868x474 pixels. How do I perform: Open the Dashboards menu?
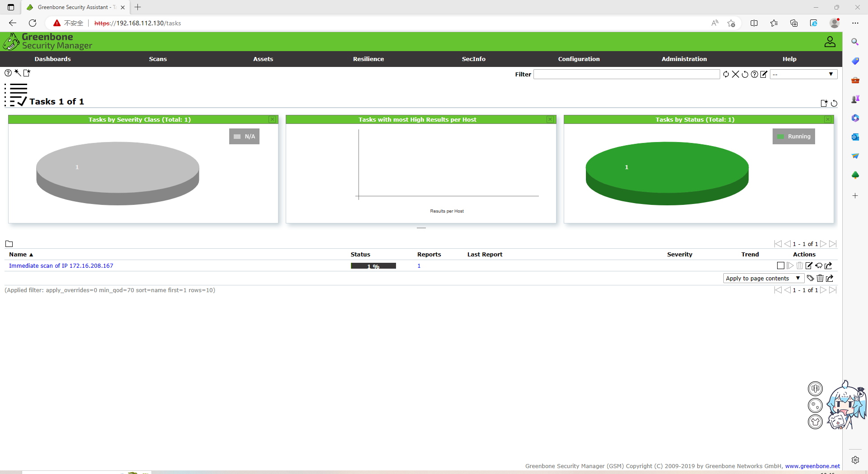click(x=52, y=59)
